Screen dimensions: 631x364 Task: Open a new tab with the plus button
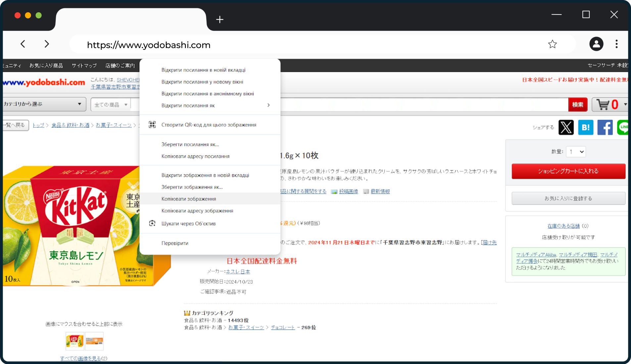[220, 20]
